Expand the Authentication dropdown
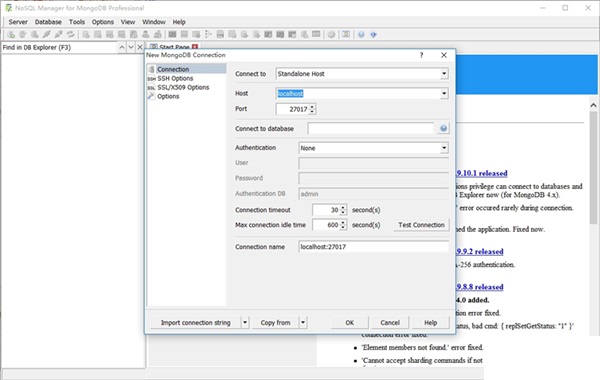Image resolution: width=600 pixels, height=380 pixels. click(x=444, y=148)
